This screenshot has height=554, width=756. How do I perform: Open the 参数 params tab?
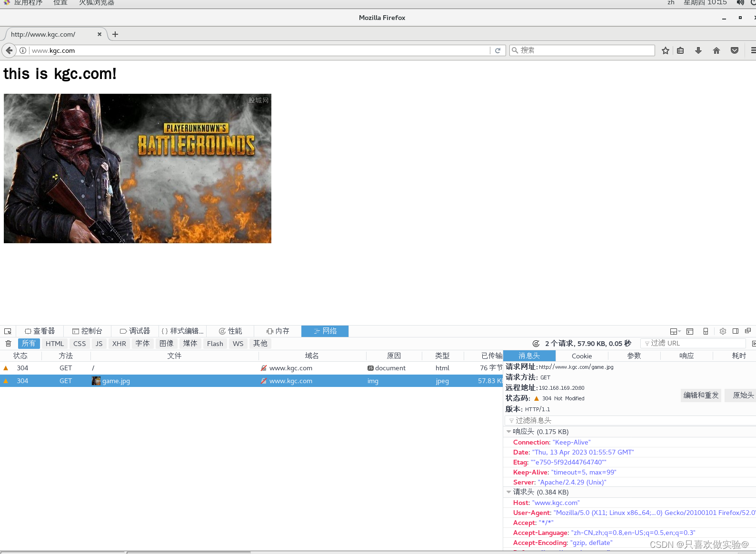(634, 356)
